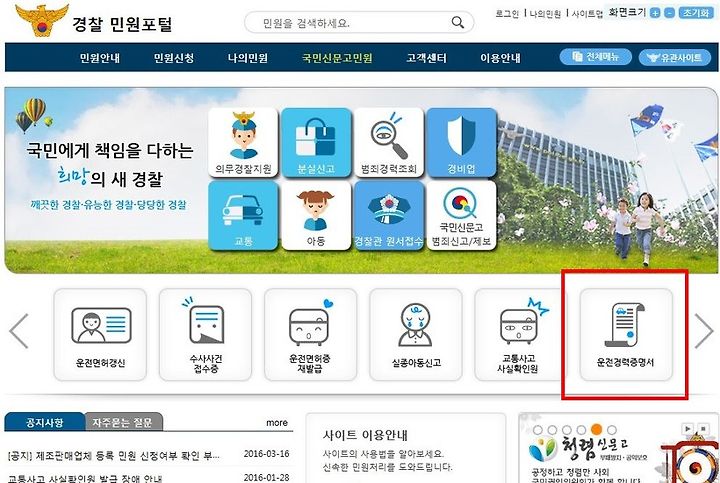Select the 아동 child icon tile
Viewport: 720px width, 483px height.
(316, 215)
